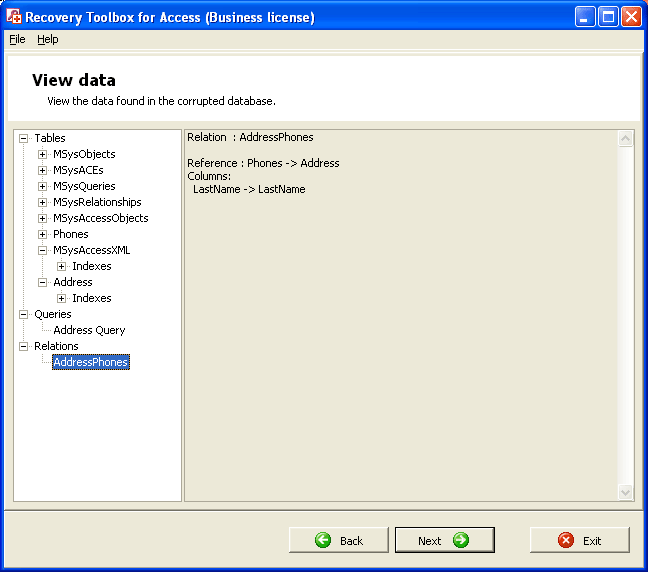Select the Address Query item
This screenshot has width=648, height=572.
(89, 330)
